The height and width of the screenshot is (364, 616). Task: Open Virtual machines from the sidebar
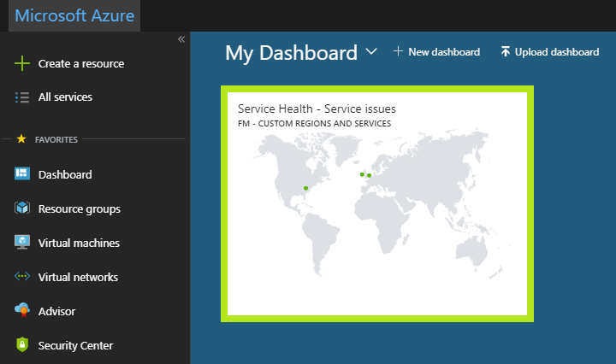[x=79, y=244]
